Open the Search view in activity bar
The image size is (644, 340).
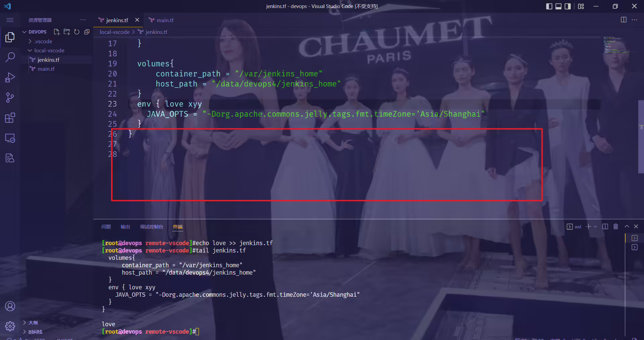pos(10,57)
